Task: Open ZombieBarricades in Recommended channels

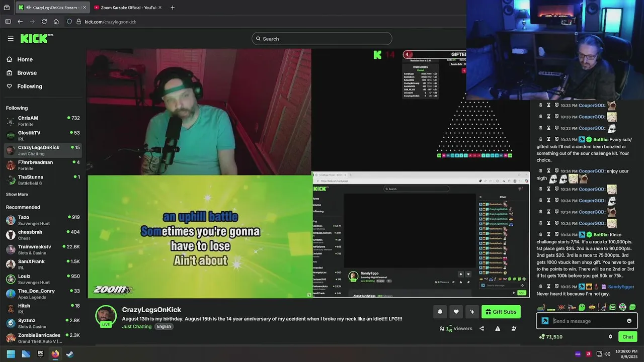Action: pyautogui.click(x=43, y=338)
